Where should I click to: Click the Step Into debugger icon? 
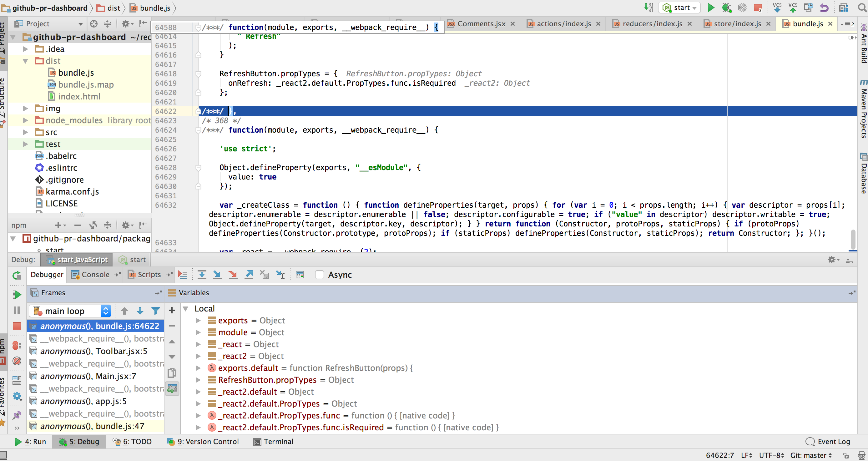pos(217,275)
